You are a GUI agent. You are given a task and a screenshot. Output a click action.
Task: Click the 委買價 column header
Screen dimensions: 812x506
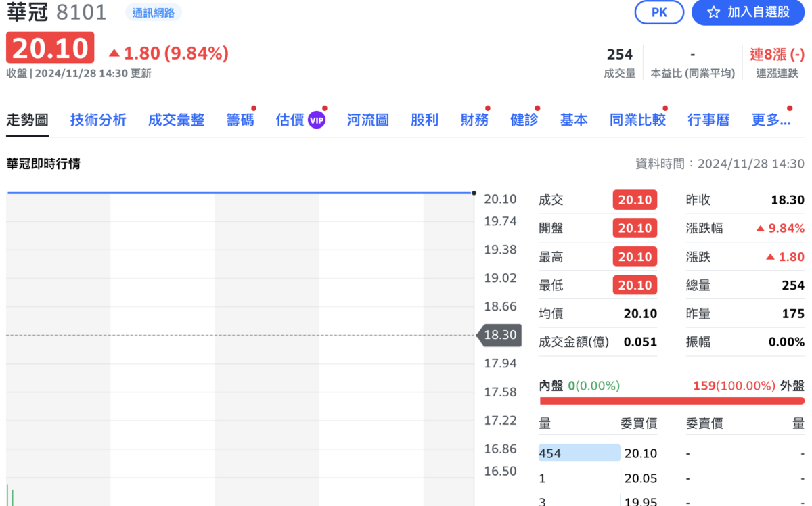[639, 423]
